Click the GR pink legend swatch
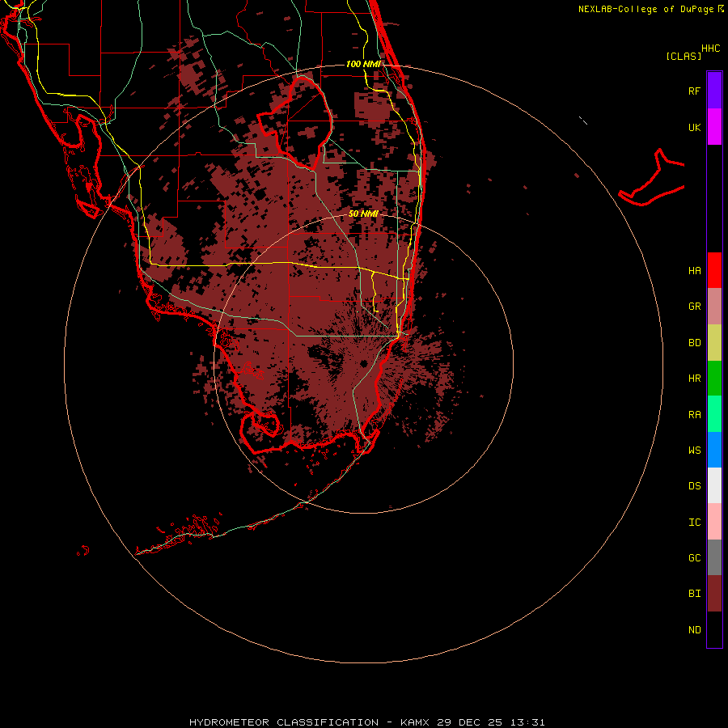Viewport: 728px width, 728px height. pos(714,307)
